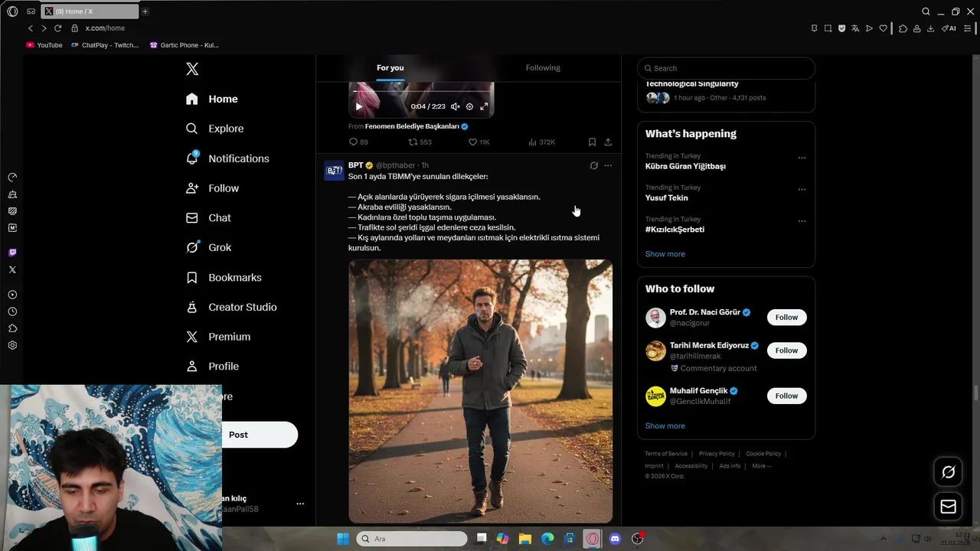Open Premium in the sidebar
980x551 pixels.
click(218, 337)
